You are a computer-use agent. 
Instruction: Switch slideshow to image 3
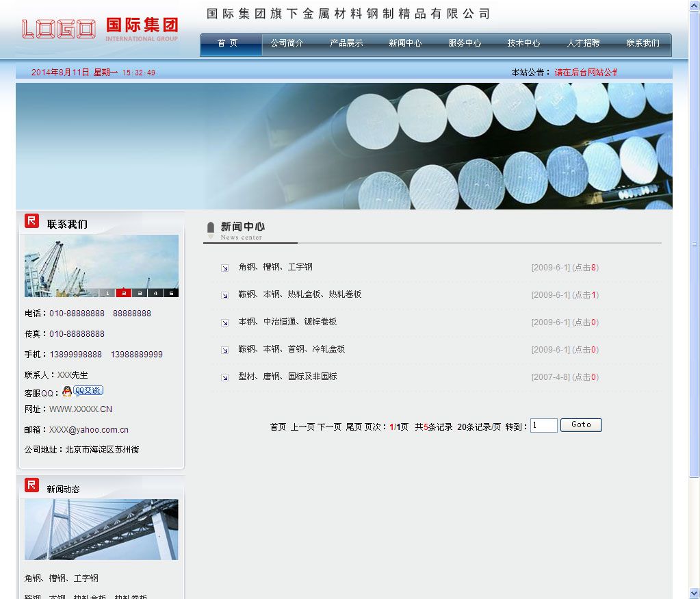(140, 293)
